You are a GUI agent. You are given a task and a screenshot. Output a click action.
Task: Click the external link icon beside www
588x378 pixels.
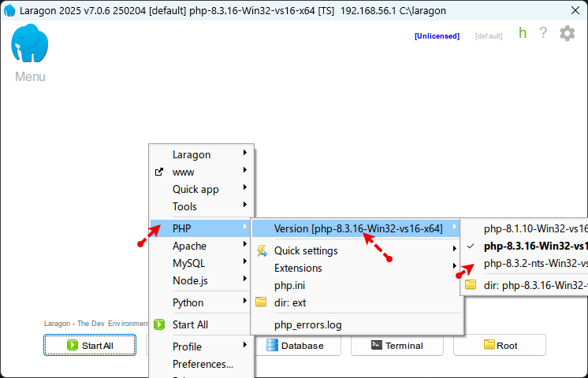(159, 172)
